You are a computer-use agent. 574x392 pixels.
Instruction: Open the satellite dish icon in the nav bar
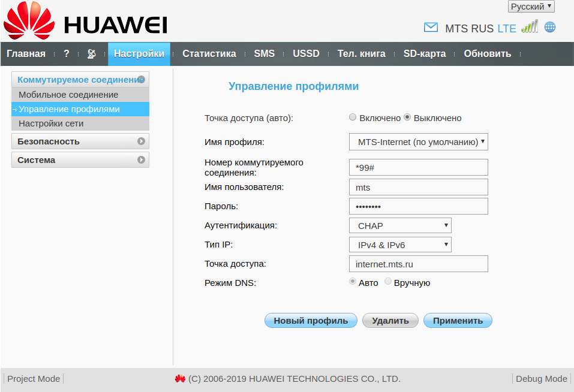point(92,54)
